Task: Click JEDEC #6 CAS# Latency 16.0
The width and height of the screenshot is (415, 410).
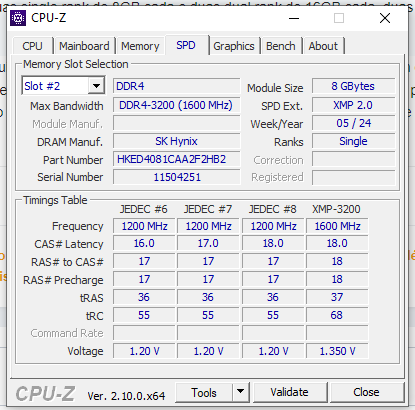Action: tap(144, 243)
